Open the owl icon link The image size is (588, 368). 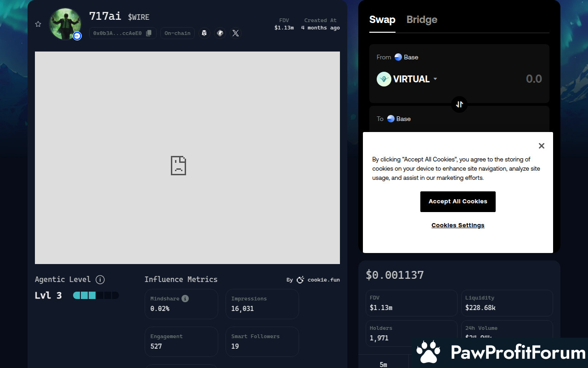(x=204, y=33)
